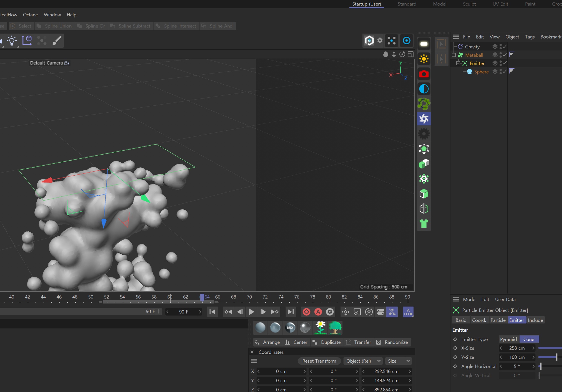Click the viewport zoom arrows icon
Viewport: 562px width, 392px height.
[x=394, y=54]
